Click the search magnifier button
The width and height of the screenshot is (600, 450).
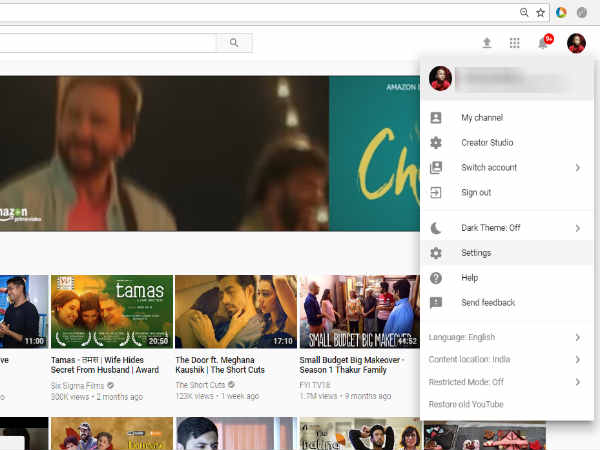[235, 43]
